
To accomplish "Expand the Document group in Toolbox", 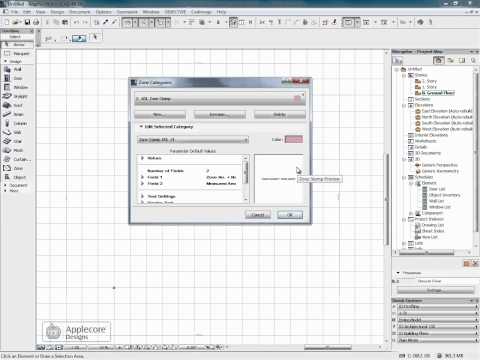I will coord(5,185).
